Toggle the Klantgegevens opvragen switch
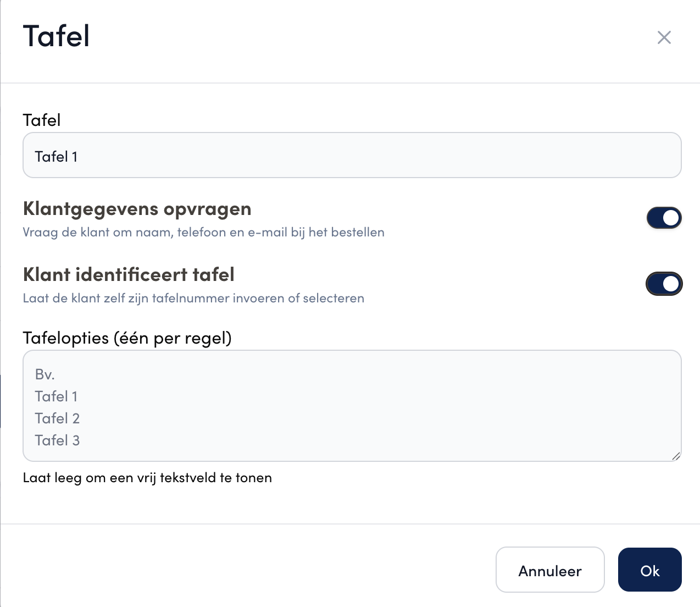 (664, 218)
